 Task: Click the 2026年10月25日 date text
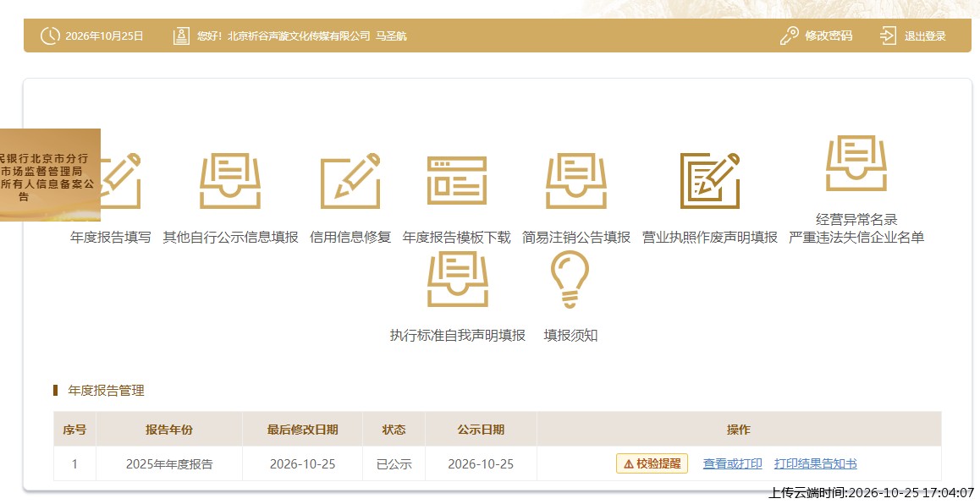(x=104, y=36)
